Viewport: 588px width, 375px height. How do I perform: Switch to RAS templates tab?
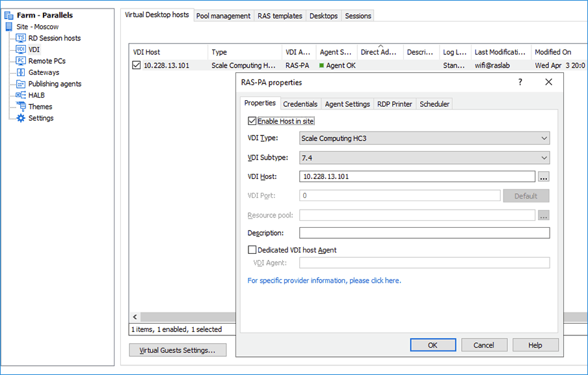[280, 16]
